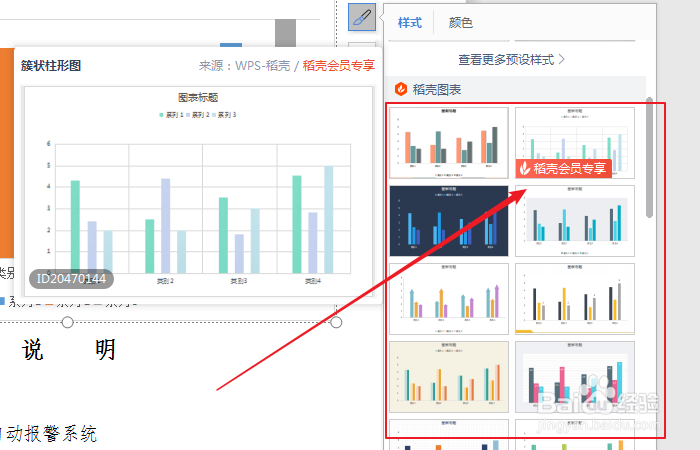This screenshot has width=700, height=450.
Task: Click the style panel vertical scrollbar
Action: coord(650,158)
